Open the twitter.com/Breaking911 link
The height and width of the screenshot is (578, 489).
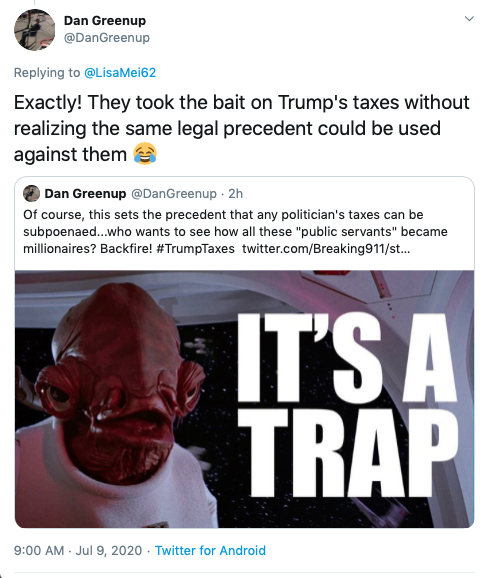[x=326, y=249]
